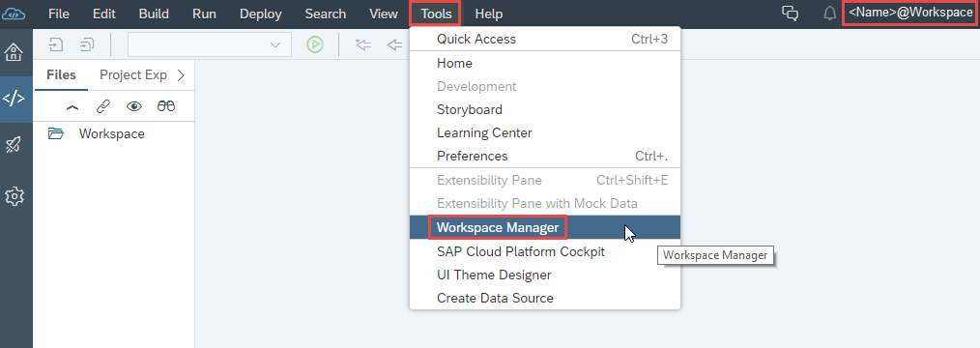Open Learning Center from Tools menu

[x=544, y=132]
